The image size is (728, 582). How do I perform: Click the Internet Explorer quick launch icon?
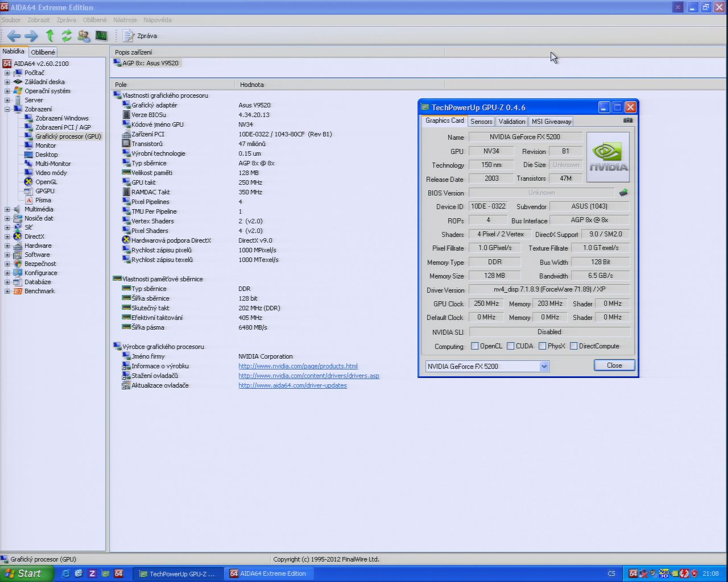click(65, 573)
